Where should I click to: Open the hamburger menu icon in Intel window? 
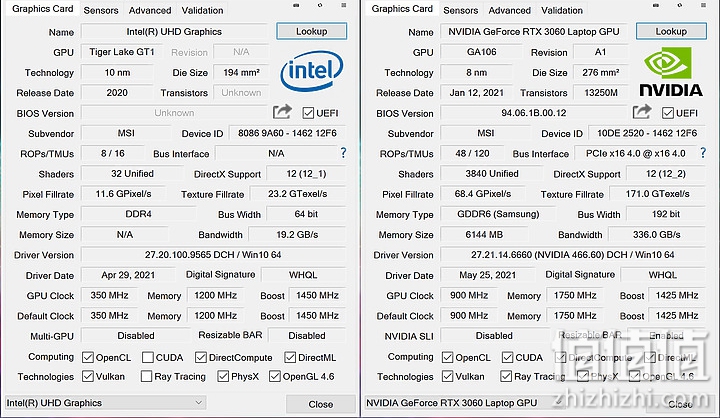[343, 6]
